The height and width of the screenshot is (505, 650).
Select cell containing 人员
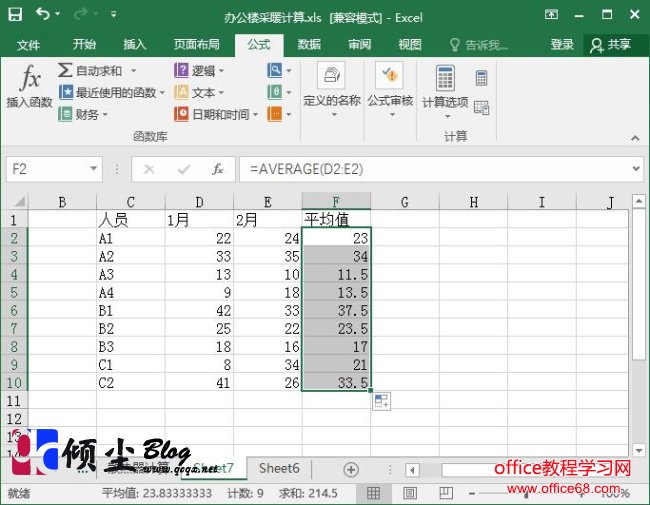click(x=131, y=219)
